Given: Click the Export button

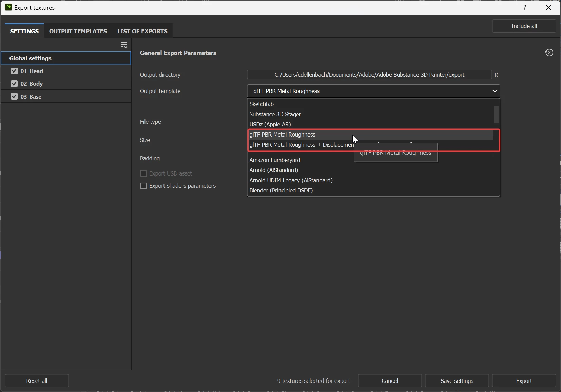Looking at the screenshot, I should (524, 381).
